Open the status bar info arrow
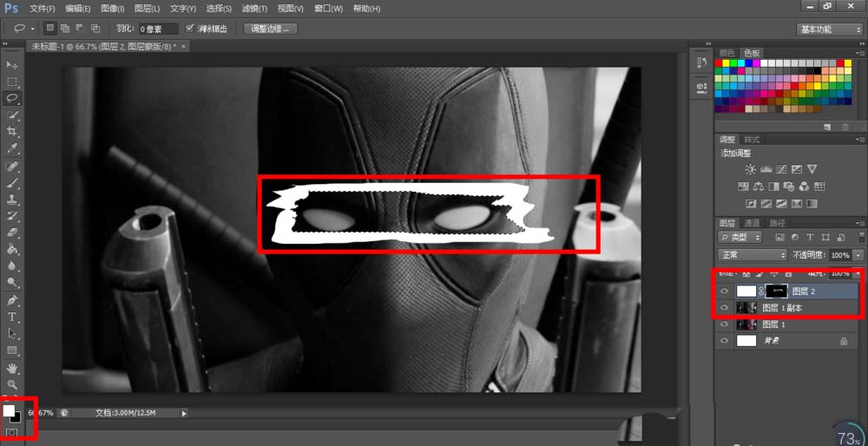The height and width of the screenshot is (446, 868). pyautogui.click(x=184, y=413)
